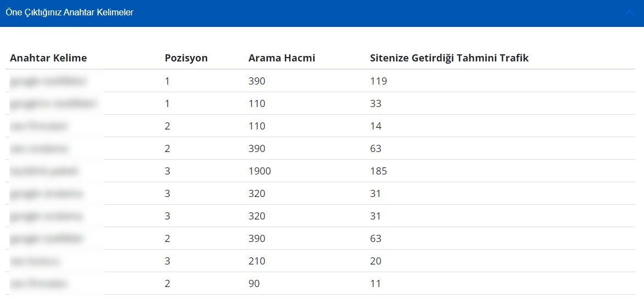
Task: Select position 1 in the 119-traffic row
Action: tap(167, 81)
